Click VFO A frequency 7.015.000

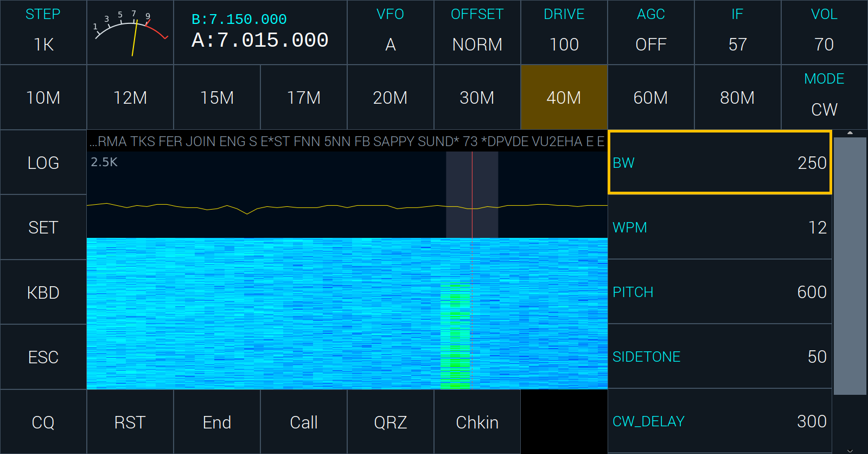(260, 40)
